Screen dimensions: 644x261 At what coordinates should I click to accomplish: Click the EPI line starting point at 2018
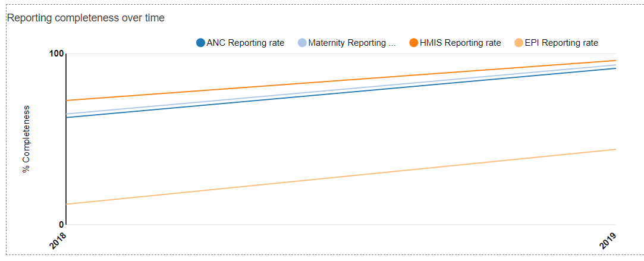point(67,204)
